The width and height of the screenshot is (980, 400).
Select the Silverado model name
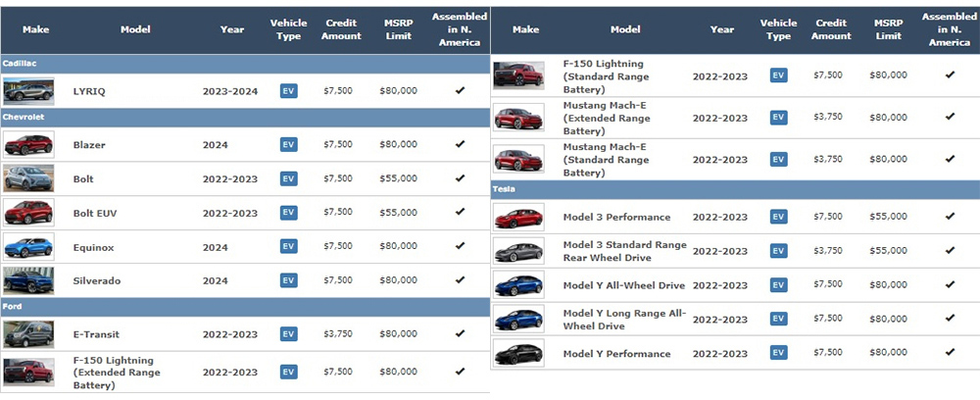(96, 280)
